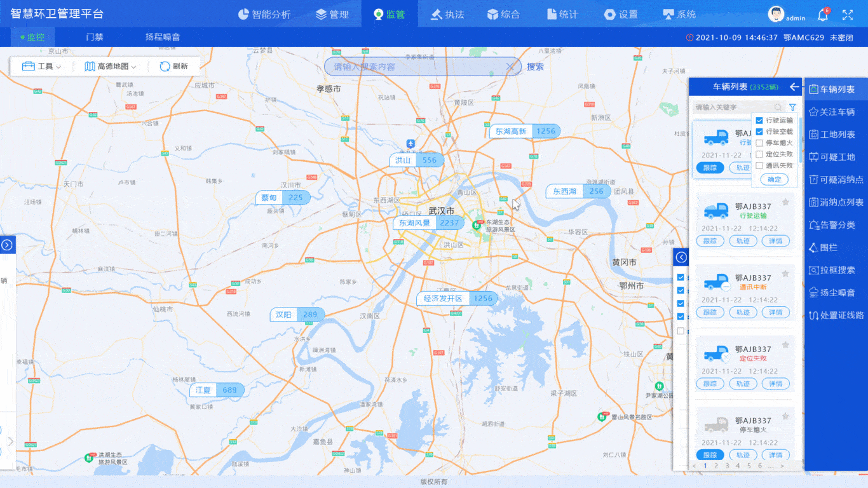This screenshot has height=488, width=868.
Task: Clear the map search box with X
Action: pyautogui.click(x=510, y=66)
